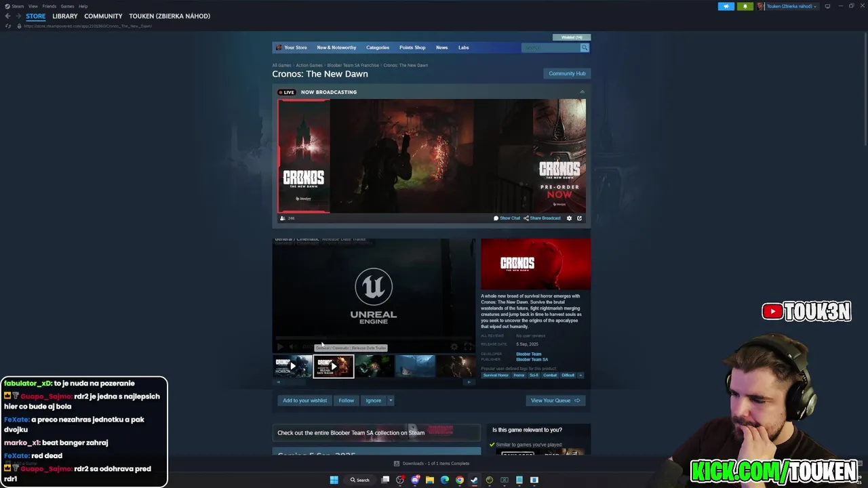The width and height of the screenshot is (868, 488).
Task: Open Task View on the taskbar
Action: click(385, 480)
